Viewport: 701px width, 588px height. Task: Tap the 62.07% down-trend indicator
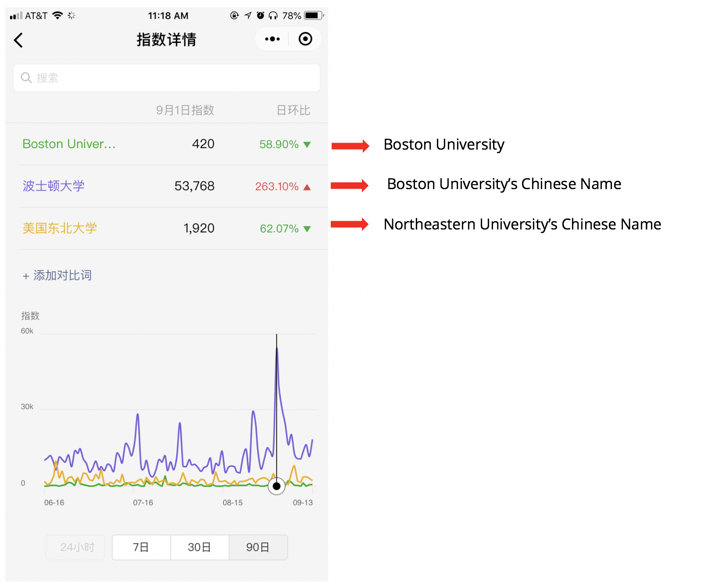285,229
